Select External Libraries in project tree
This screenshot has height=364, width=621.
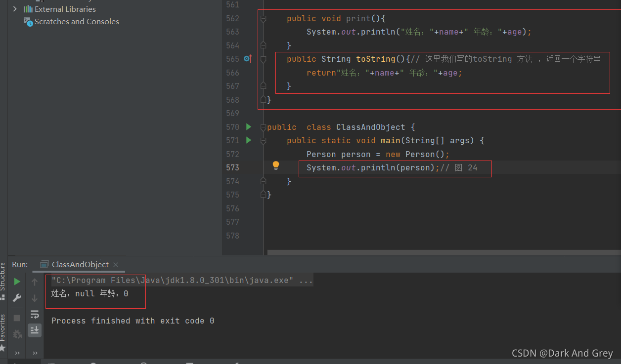[x=65, y=9]
